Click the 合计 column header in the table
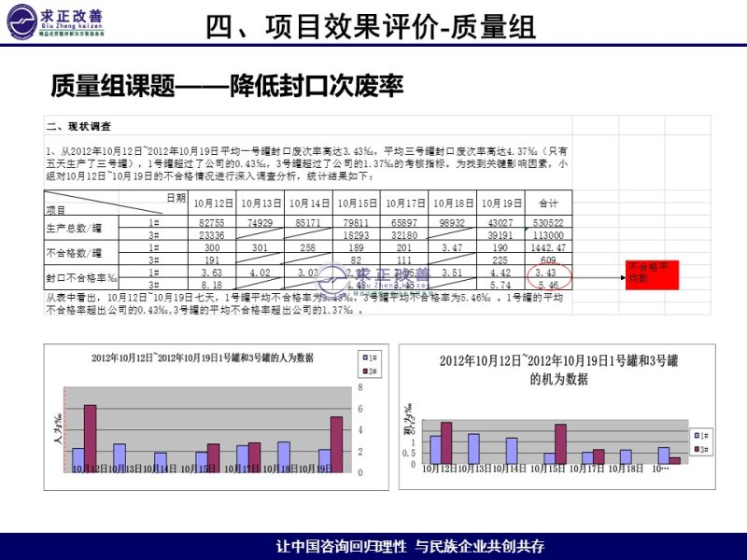Image resolution: width=747 pixels, height=560 pixels. click(x=548, y=203)
